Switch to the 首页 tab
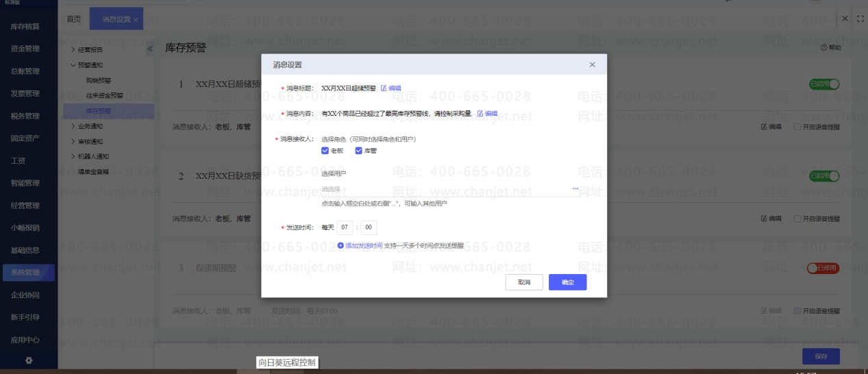Viewport: 868px width, 374px height. click(73, 19)
